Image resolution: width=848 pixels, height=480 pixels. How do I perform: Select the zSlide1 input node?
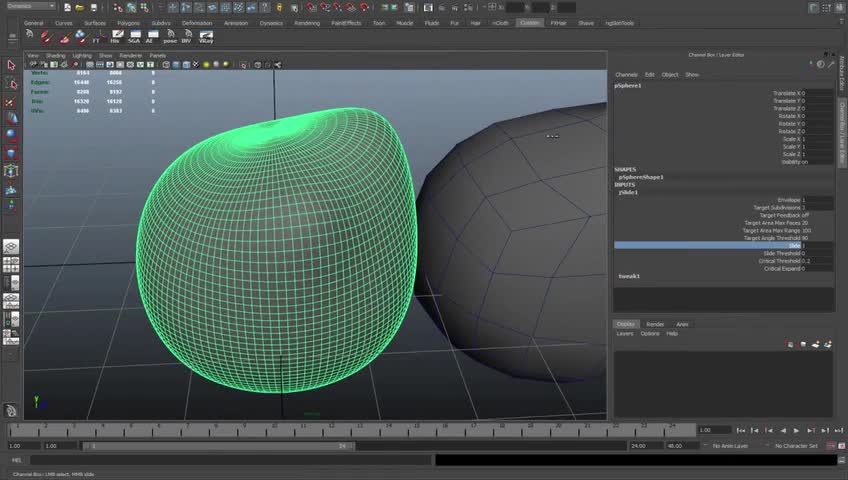coord(628,192)
